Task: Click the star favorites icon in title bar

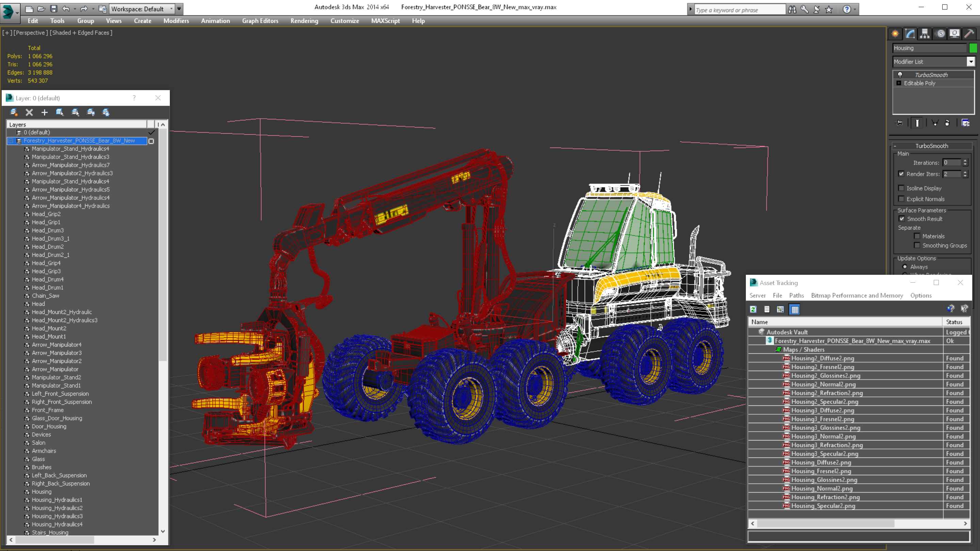Action: [829, 9]
